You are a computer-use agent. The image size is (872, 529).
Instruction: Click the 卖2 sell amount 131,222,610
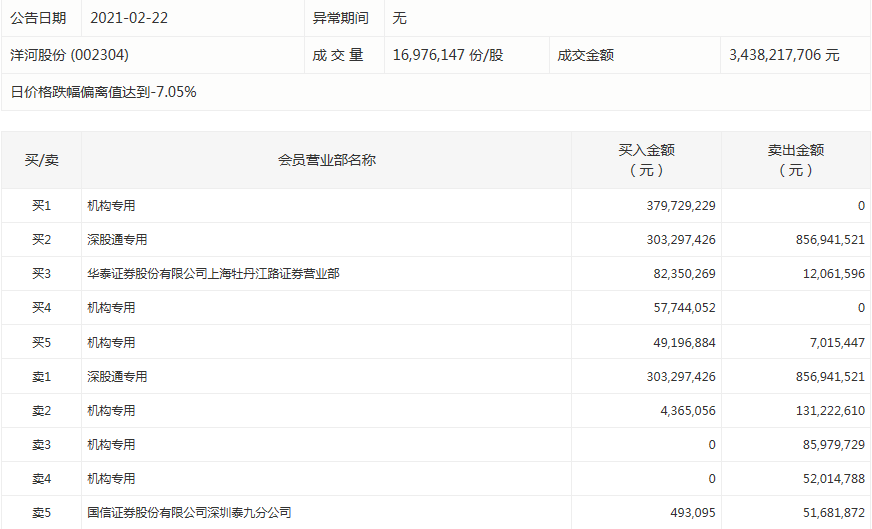click(x=830, y=411)
